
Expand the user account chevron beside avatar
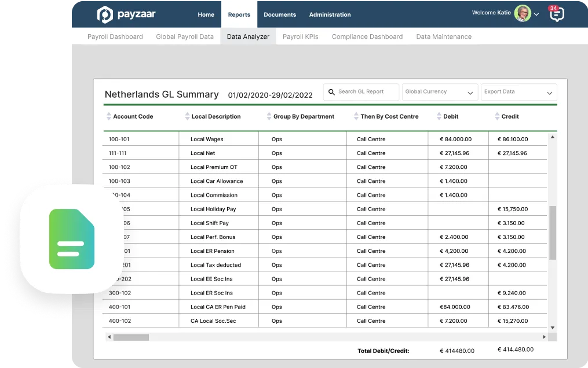click(536, 13)
